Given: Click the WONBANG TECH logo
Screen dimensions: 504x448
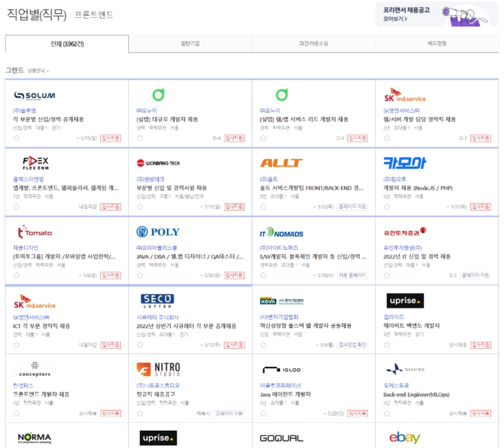Looking at the screenshot, I should pos(158,163).
